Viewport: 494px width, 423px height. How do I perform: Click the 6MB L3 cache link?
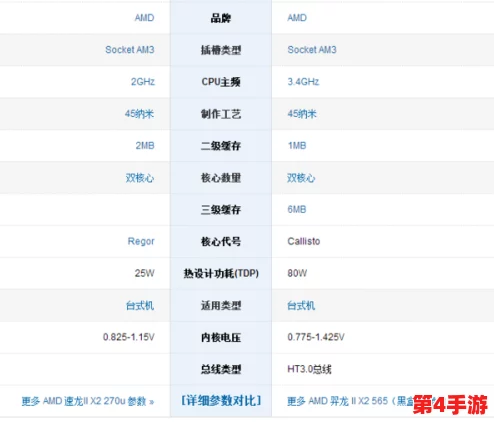coord(297,209)
